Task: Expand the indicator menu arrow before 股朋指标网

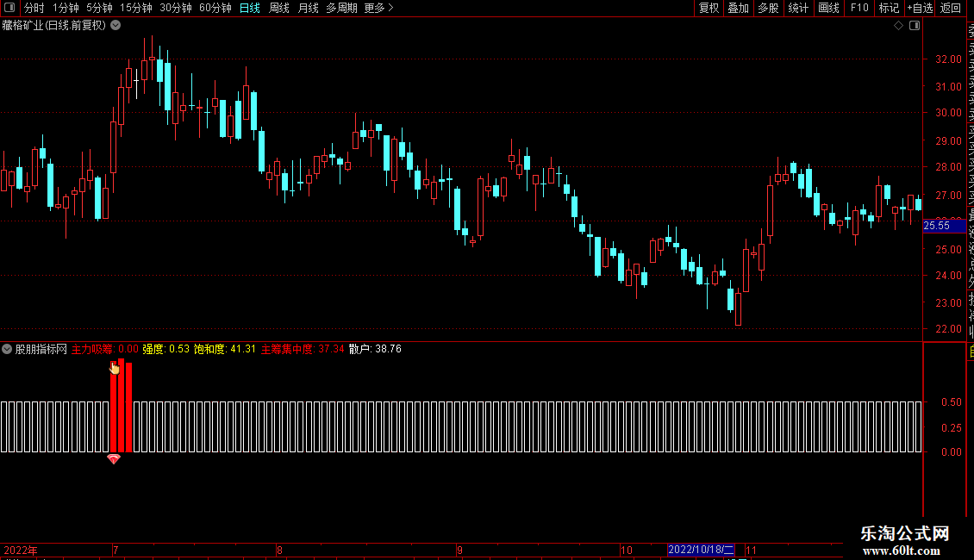Action: pyautogui.click(x=7, y=349)
